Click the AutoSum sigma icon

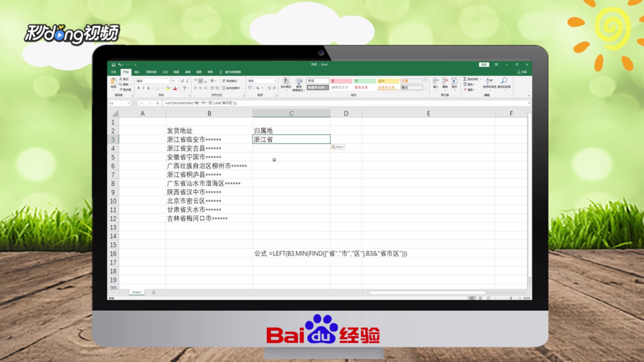pos(465,79)
